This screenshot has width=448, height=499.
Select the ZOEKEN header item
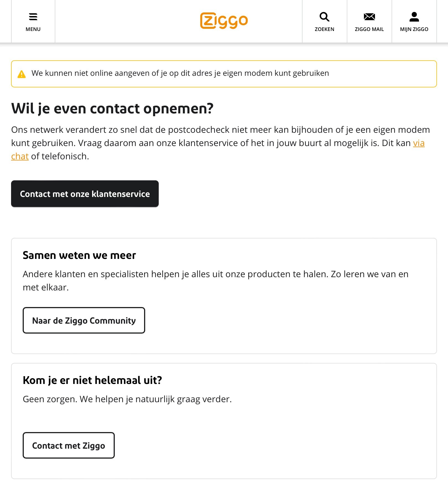tap(324, 29)
